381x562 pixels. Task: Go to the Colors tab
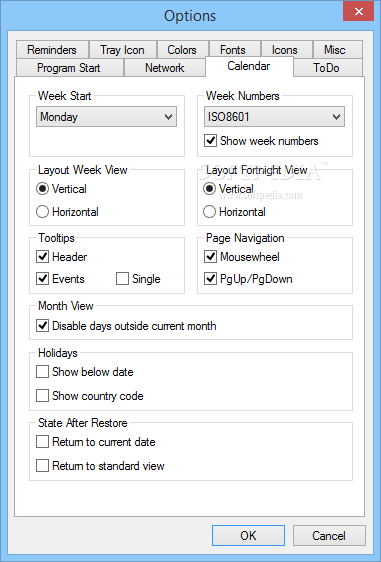182,50
